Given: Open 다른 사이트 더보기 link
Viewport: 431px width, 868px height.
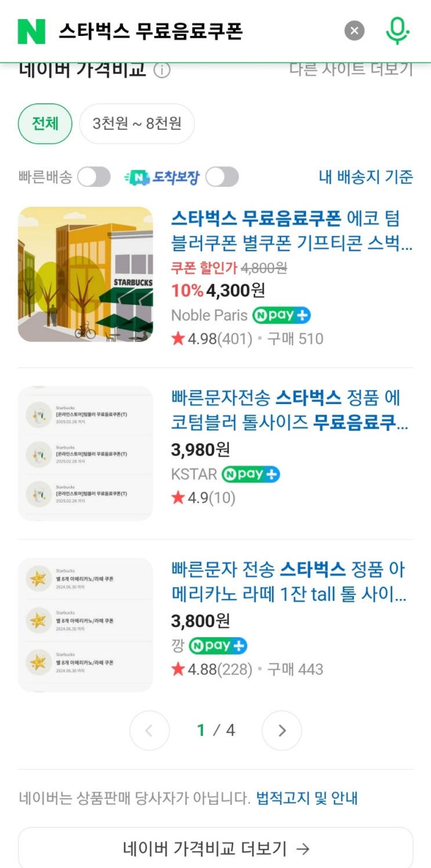Looking at the screenshot, I should tap(351, 70).
